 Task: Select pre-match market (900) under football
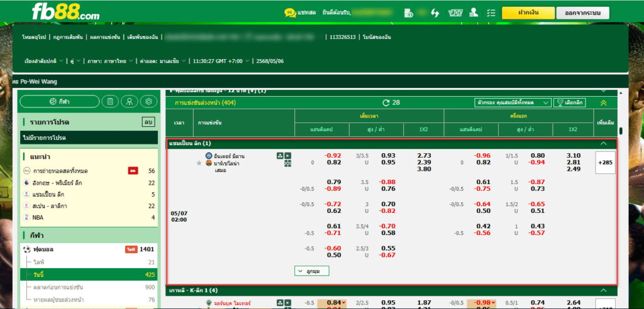(89, 287)
